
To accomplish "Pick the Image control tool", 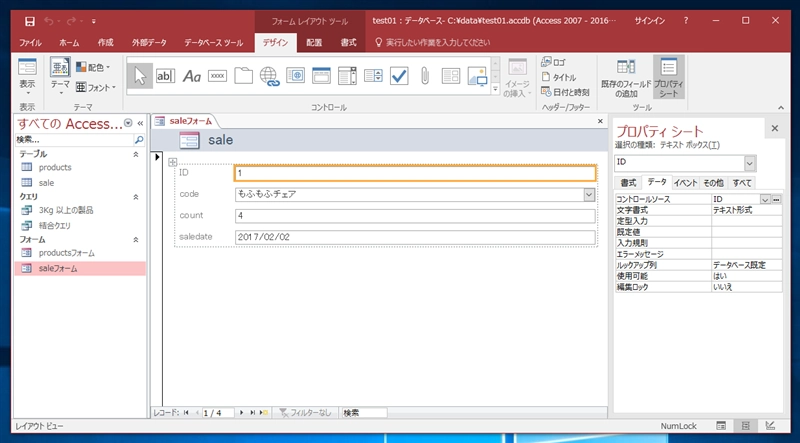I will point(478,76).
